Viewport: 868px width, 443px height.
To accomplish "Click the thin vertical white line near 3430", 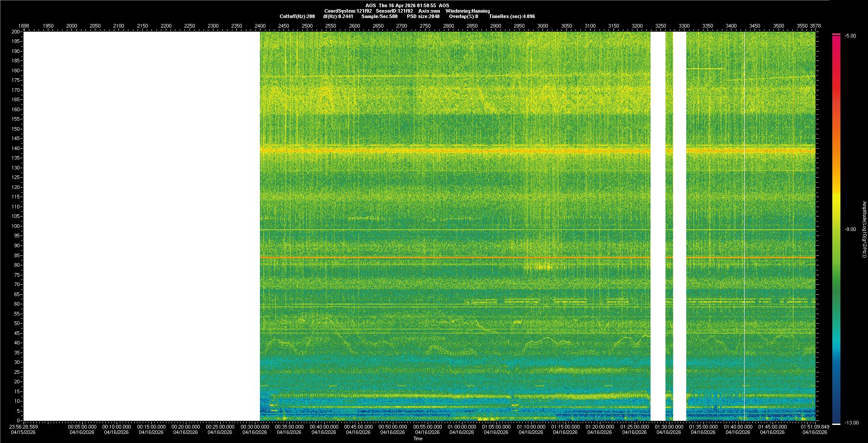I will point(745,226).
